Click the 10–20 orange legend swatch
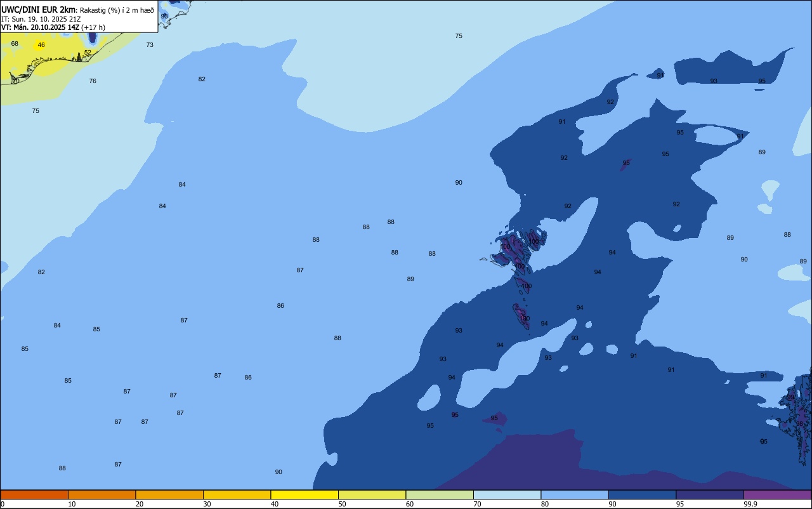The image size is (812, 509). coord(101,494)
